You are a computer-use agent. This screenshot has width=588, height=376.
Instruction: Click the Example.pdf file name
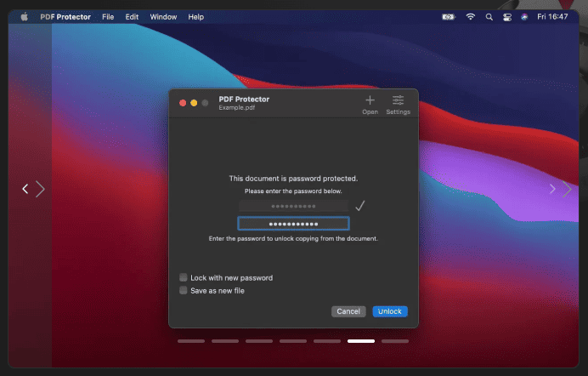[x=236, y=108]
